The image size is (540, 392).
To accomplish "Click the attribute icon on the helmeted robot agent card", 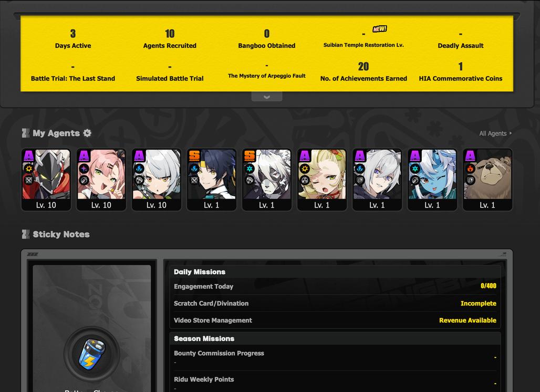I will [29, 169].
